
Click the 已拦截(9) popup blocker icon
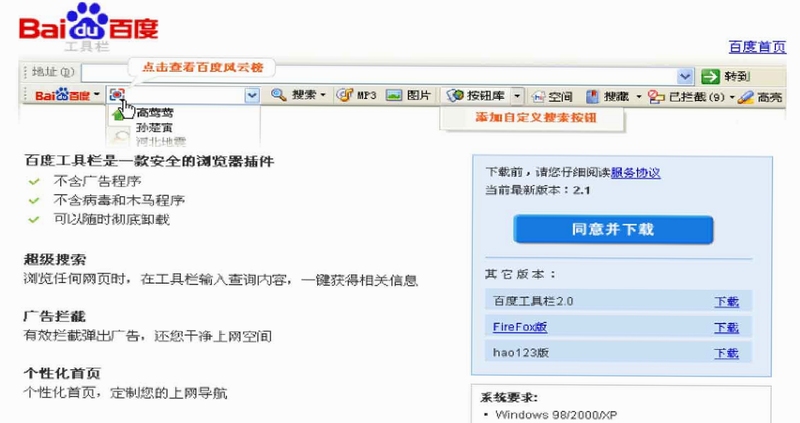point(656,97)
